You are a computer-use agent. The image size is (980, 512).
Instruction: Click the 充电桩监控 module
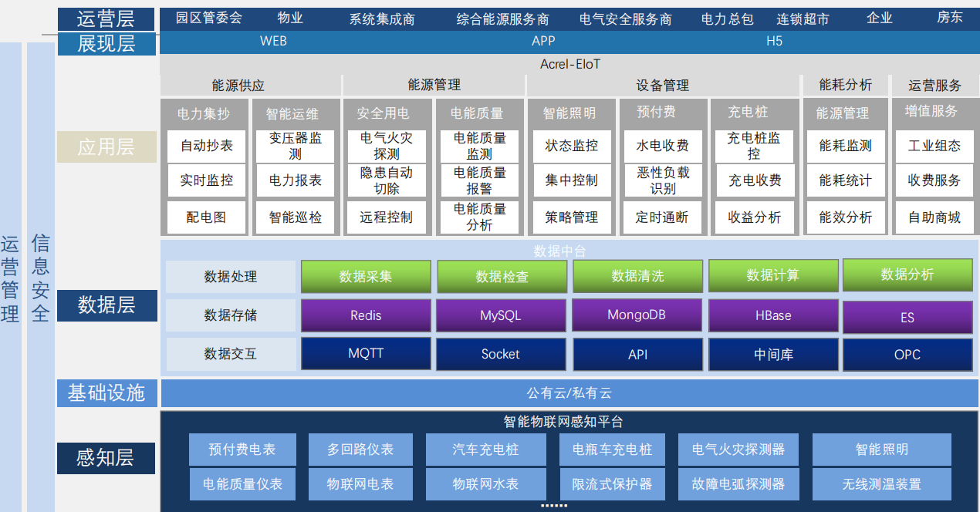point(754,146)
